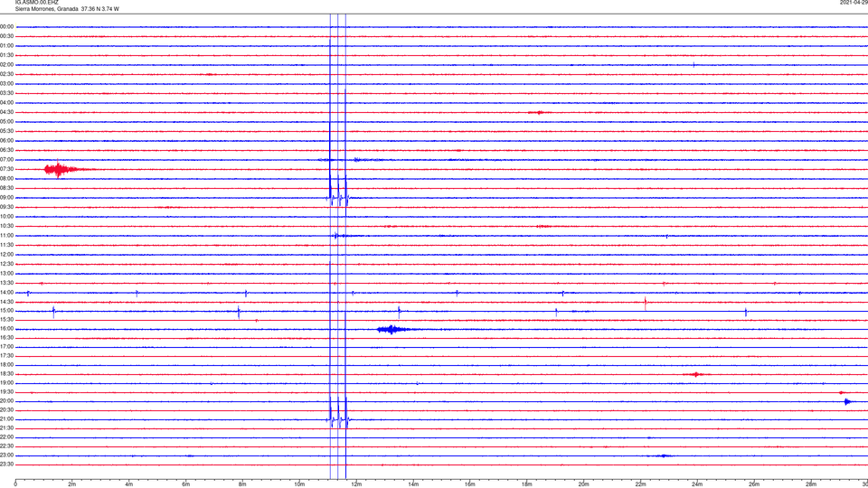The image size is (868, 488).
Task: Click the station code IG.ASMO.00.EHZ header
Action: pyautogui.click(x=36, y=2)
